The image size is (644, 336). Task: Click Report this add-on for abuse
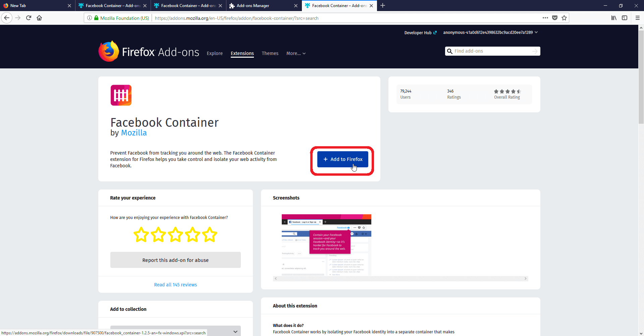[175, 260]
